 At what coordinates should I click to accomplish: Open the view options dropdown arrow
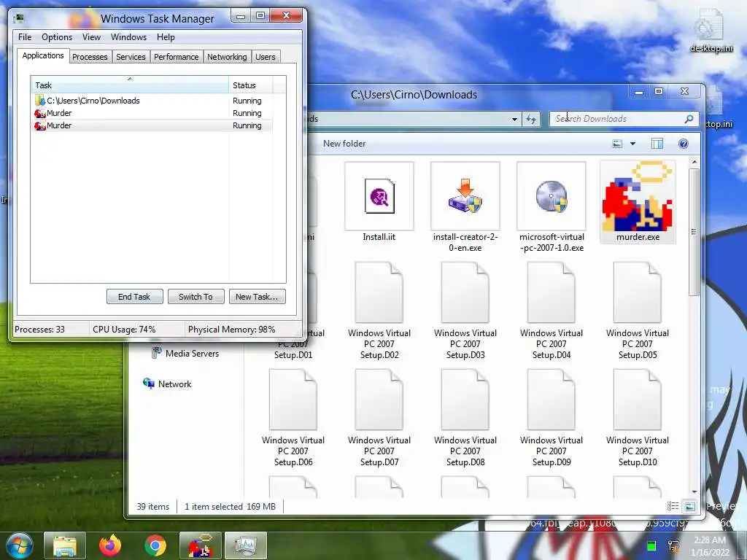pos(632,144)
